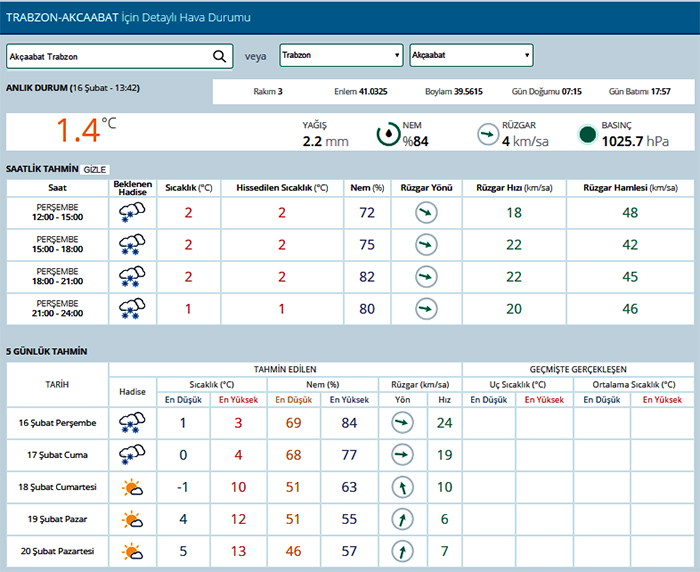Click the sunny icon for 18 Şubat Cumartesi
The height and width of the screenshot is (572, 700).
[x=131, y=487]
